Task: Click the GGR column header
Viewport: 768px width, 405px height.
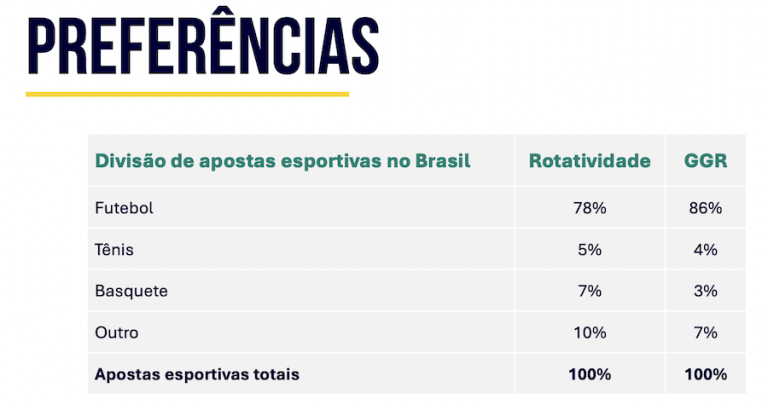Action: coord(705,161)
